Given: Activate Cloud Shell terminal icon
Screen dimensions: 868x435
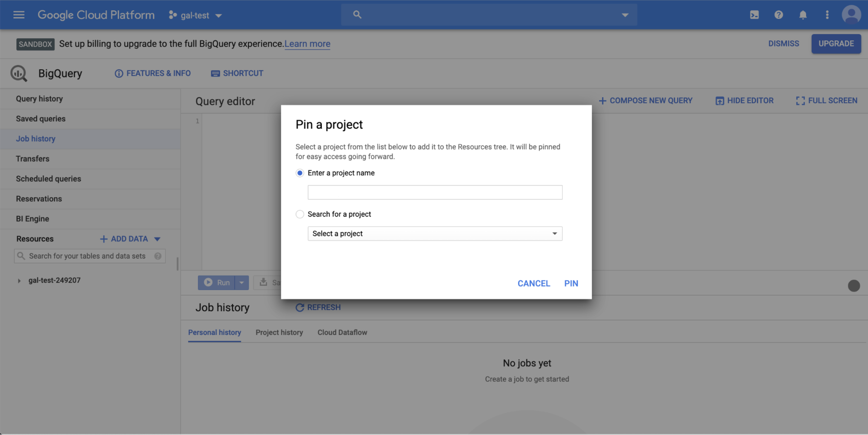Looking at the screenshot, I should pyautogui.click(x=754, y=15).
